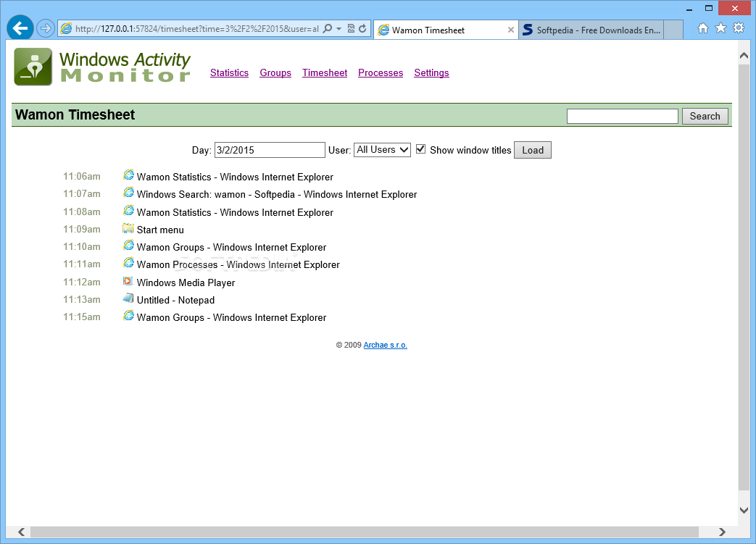
Task: Click the browser Forward arrow button
Action: coord(46,28)
